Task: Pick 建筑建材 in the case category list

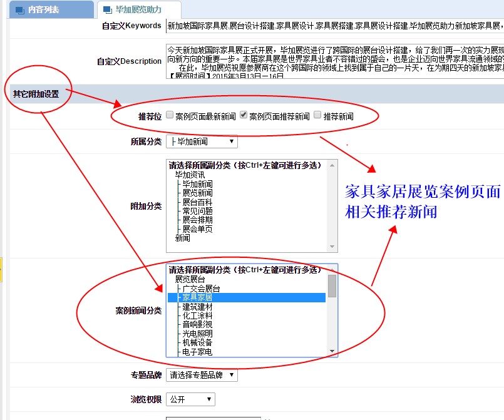Action: 197,307
